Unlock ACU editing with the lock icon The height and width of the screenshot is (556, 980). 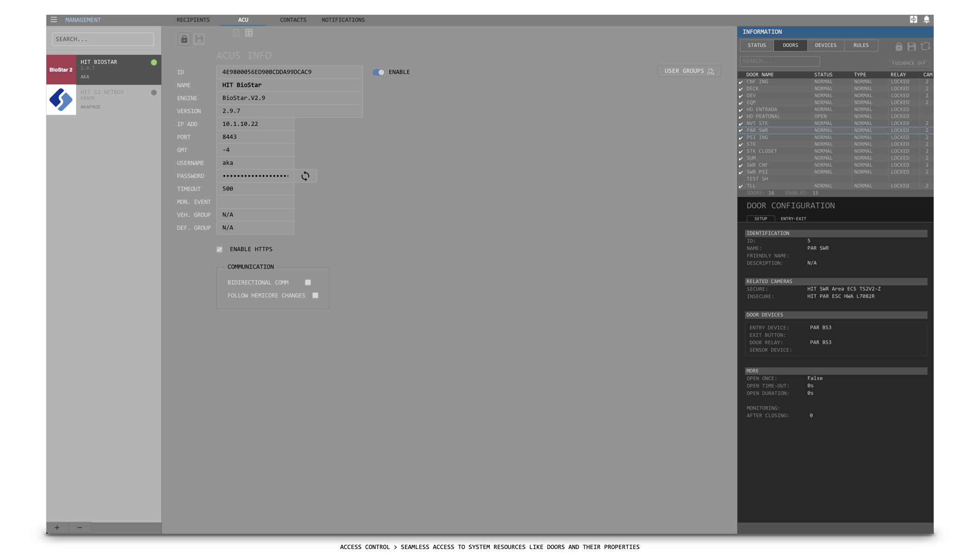point(184,39)
